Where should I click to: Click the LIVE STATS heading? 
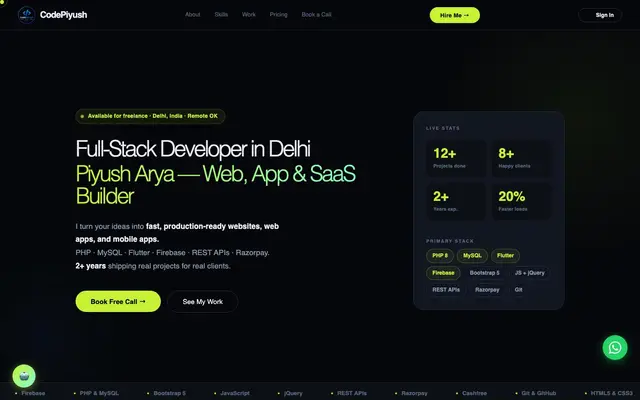tap(443, 128)
